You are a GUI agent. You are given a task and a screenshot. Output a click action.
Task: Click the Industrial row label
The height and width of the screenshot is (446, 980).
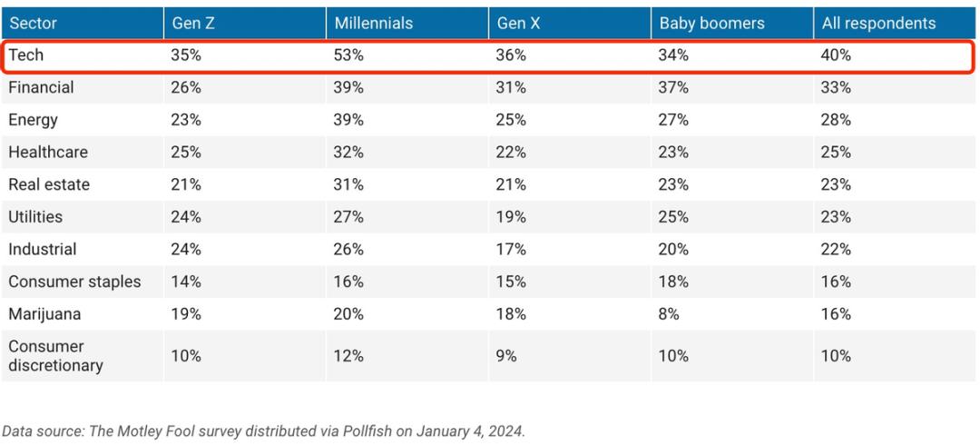[43, 249]
